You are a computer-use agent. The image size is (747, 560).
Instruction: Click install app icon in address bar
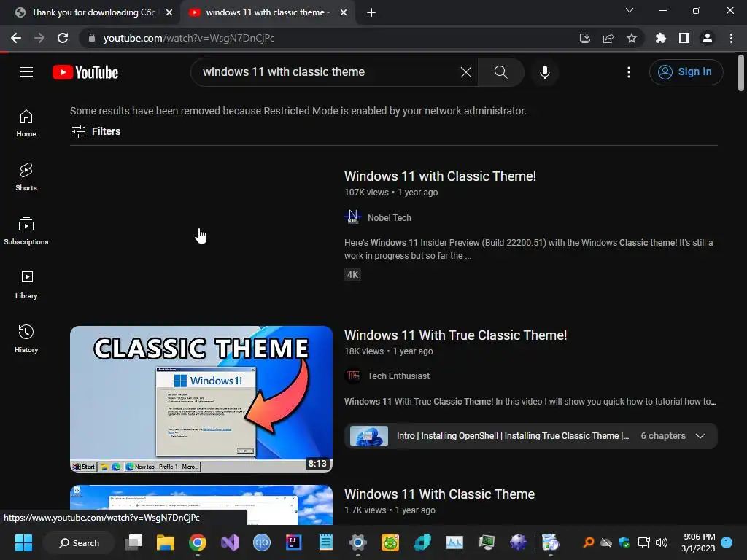(x=584, y=38)
